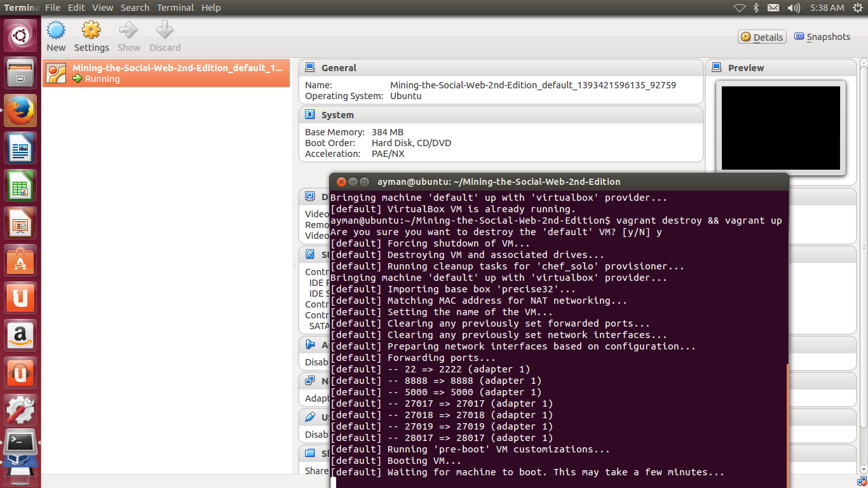Click the network indicator in top panel

(x=739, y=8)
